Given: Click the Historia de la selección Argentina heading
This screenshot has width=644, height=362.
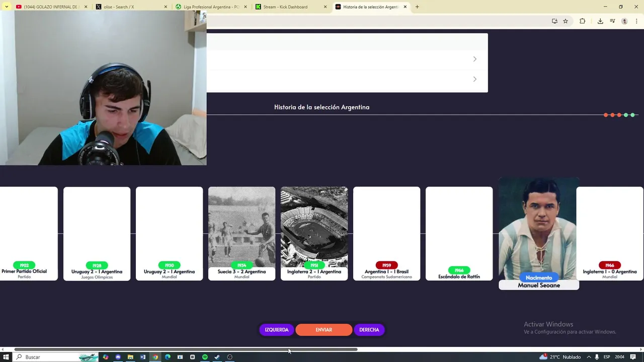Looking at the screenshot, I should [x=321, y=107].
